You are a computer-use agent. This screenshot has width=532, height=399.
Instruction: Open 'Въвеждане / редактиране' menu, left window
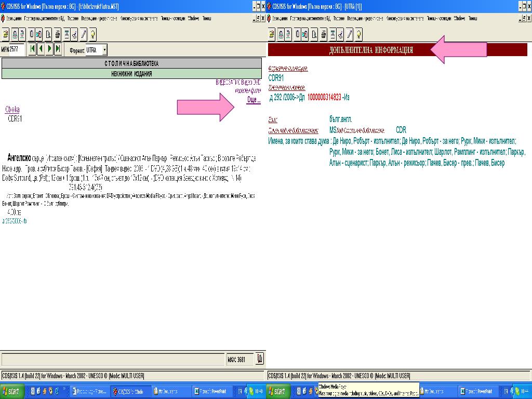[99, 18]
